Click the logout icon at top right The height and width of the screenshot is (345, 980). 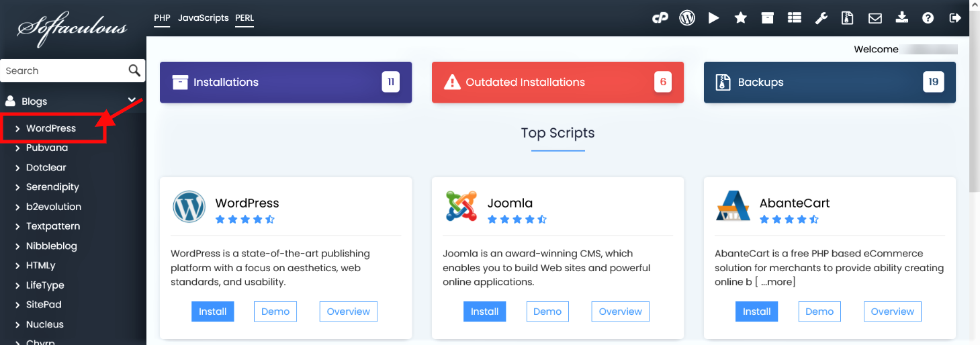coord(955,18)
